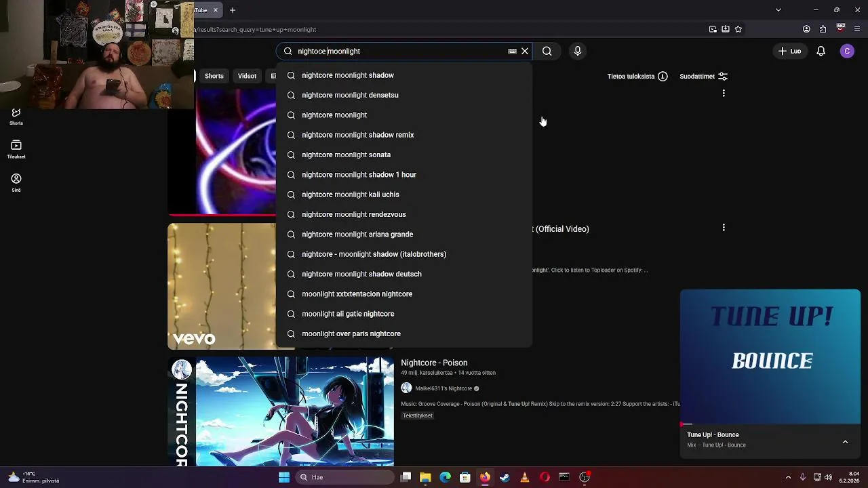Image resolution: width=868 pixels, height=488 pixels.
Task: Open a new browser tab
Action: click(x=232, y=10)
